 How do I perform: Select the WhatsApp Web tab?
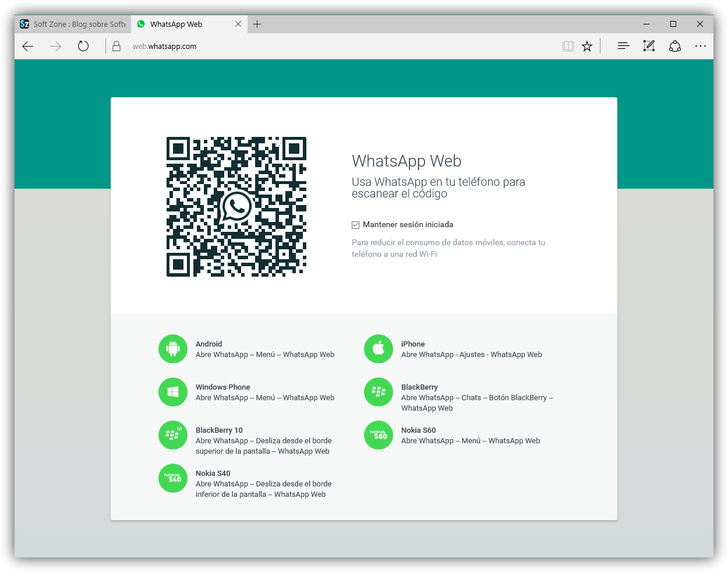coord(189,24)
